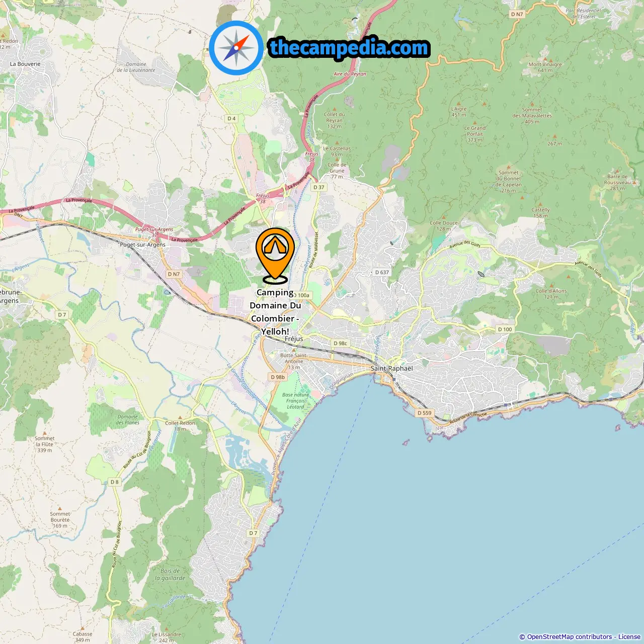Click the blue compass logo icon
This screenshot has height=644, width=644.
(x=236, y=48)
